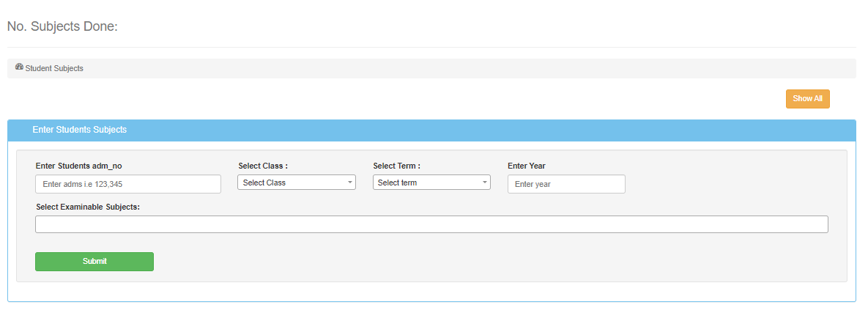Click the Enter Students adm_no label

coord(79,166)
